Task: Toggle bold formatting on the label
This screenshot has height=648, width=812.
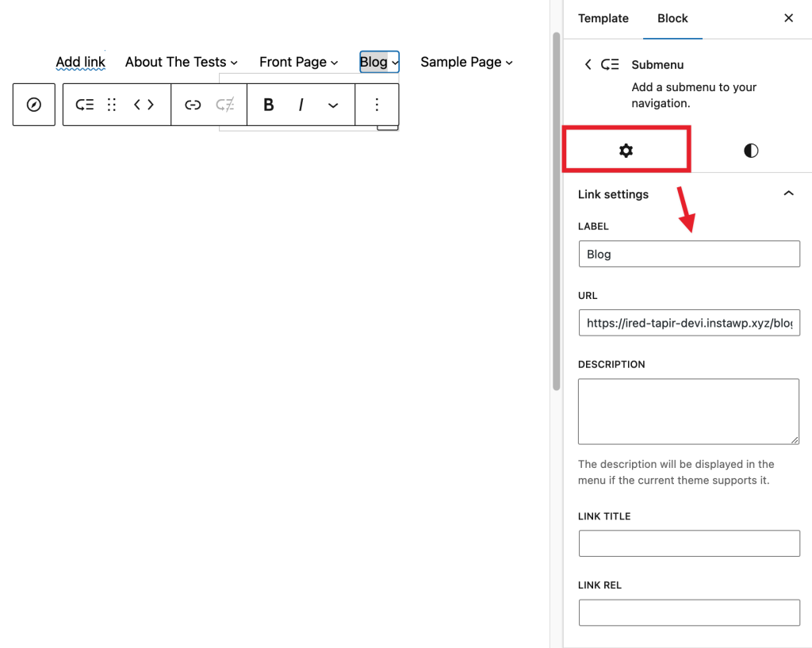Action: 268,104
